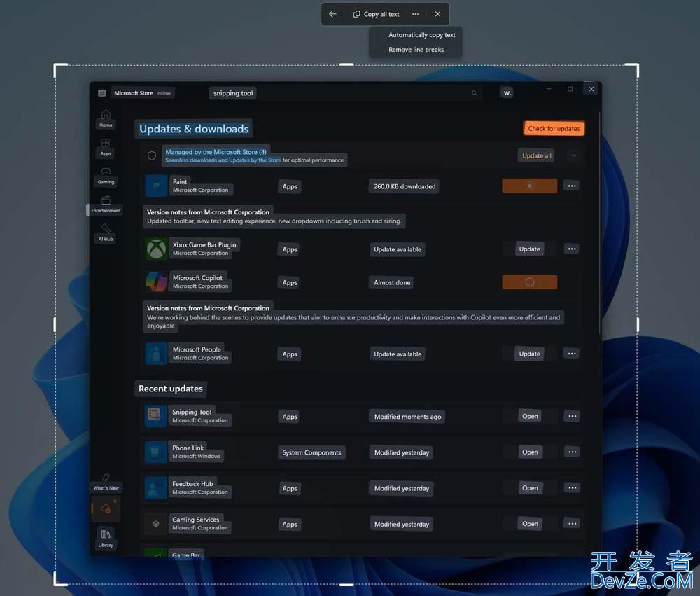
Task: Update Xbox Game Bar Plugin
Action: [529, 249]
